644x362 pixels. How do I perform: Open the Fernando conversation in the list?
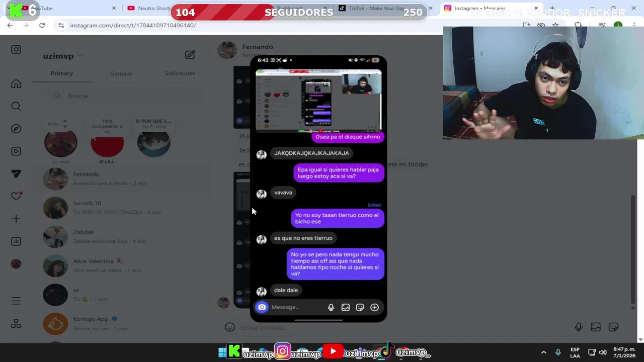coord(121,178)
